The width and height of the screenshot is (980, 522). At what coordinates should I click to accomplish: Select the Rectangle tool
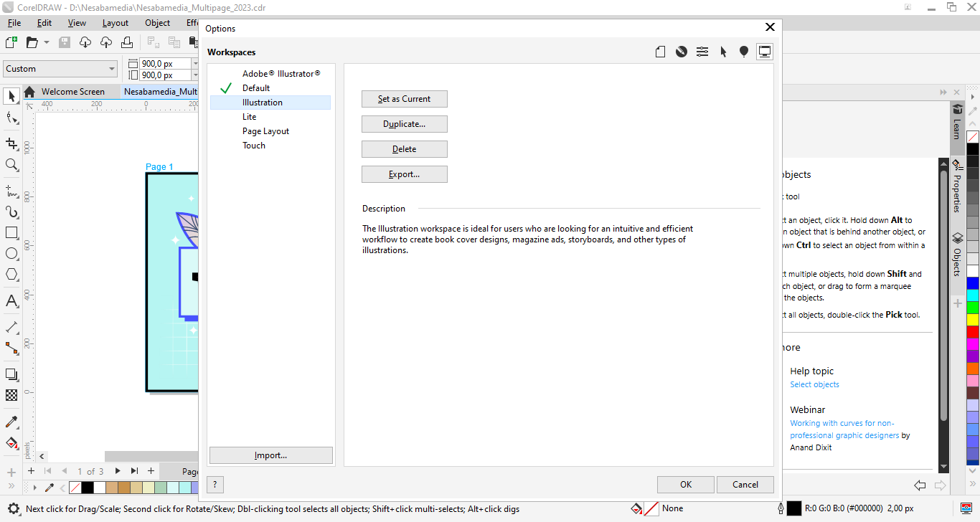(x=11, y=233)
